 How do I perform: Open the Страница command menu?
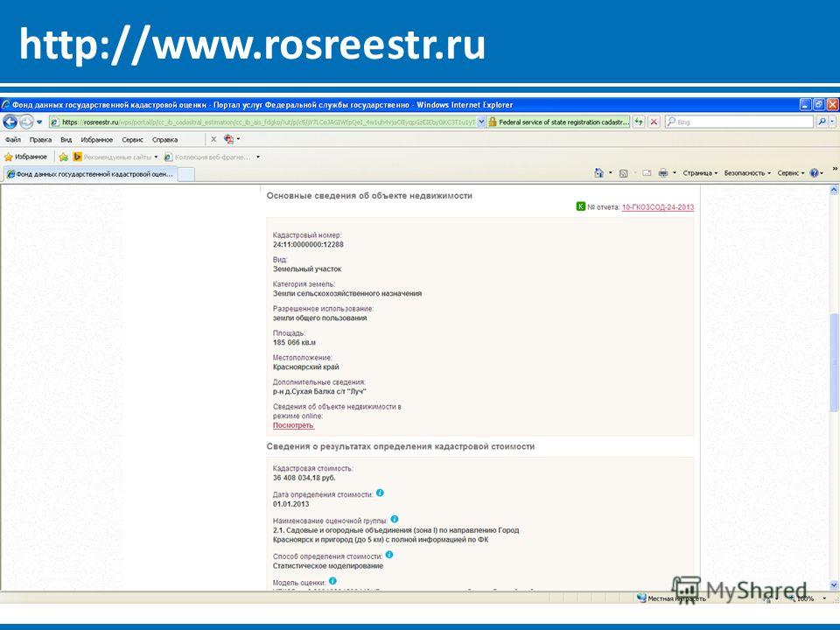[x=700, y=173]
